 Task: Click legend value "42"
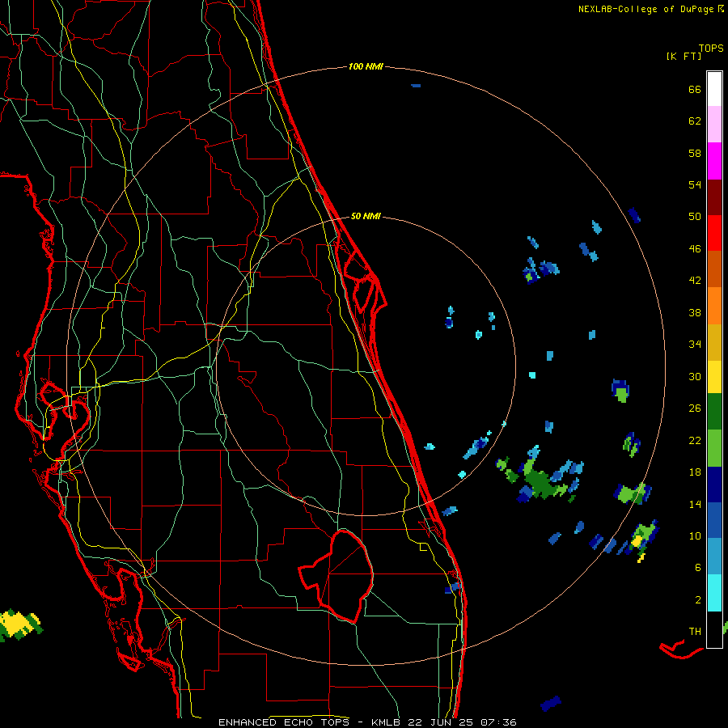point(695,281)
